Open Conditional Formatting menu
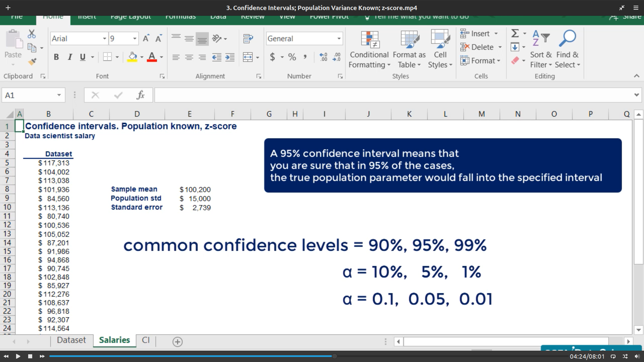This screenshot has height=362, width=644. (x=369, y=50)
